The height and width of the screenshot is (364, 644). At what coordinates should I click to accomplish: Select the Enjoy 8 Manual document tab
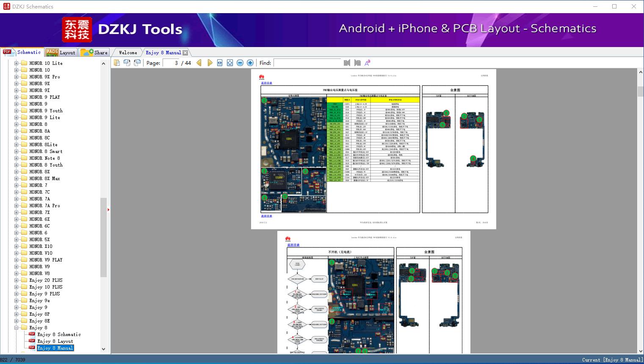(x=163, y=53)
